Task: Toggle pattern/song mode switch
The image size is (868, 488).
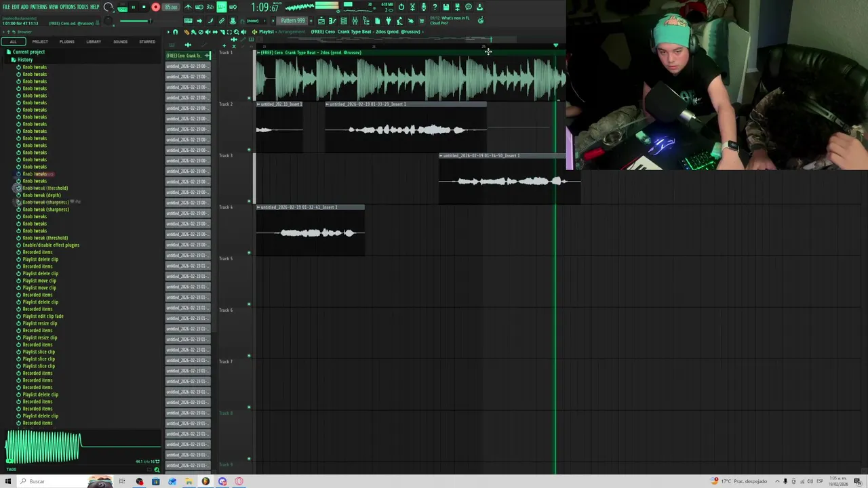Action: click(123, 8)
